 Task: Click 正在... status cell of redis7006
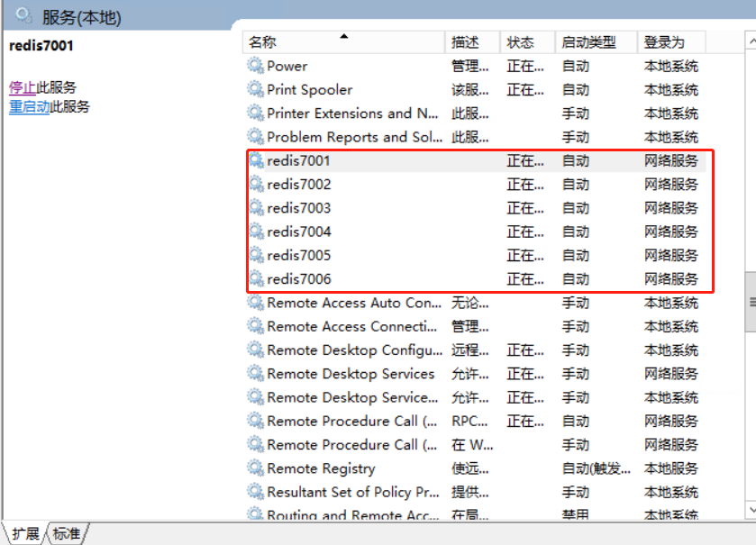(x=525, y=278)
